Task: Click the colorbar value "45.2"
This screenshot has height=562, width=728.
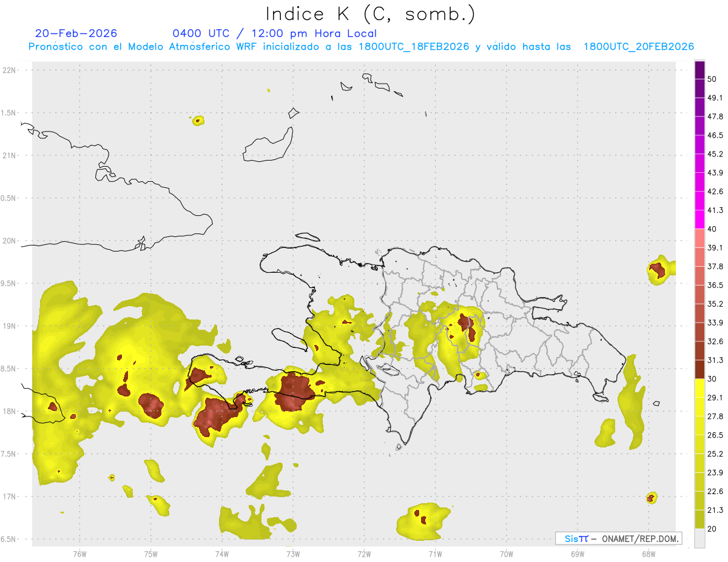Action: pyautogui.click(x=715, y=154)
